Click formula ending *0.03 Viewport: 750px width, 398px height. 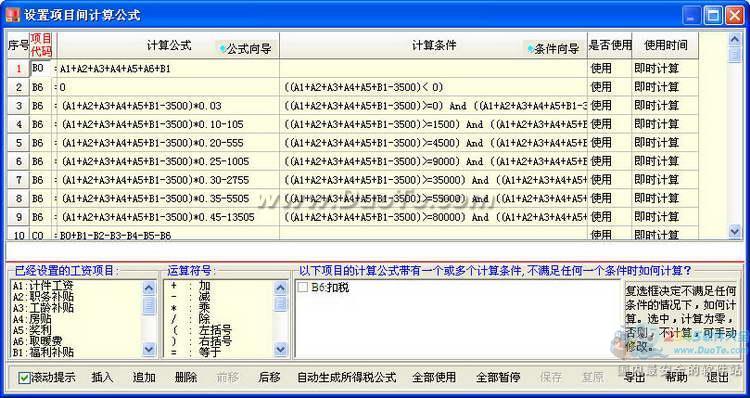[x=142, y=106]
